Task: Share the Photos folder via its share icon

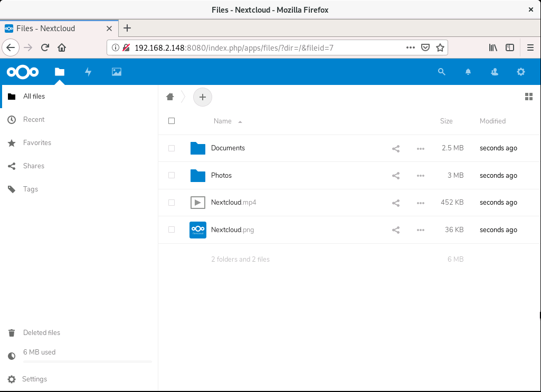Action: pos(396,175)
